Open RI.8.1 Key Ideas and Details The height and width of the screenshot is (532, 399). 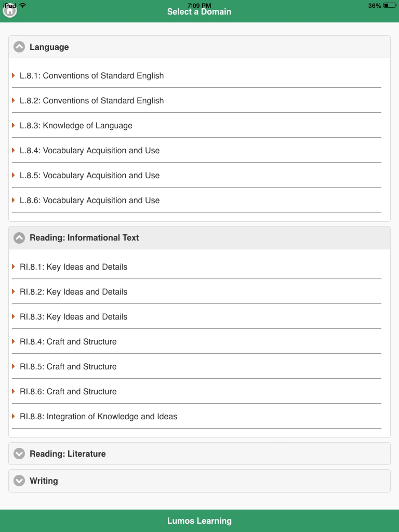[73, 267]
